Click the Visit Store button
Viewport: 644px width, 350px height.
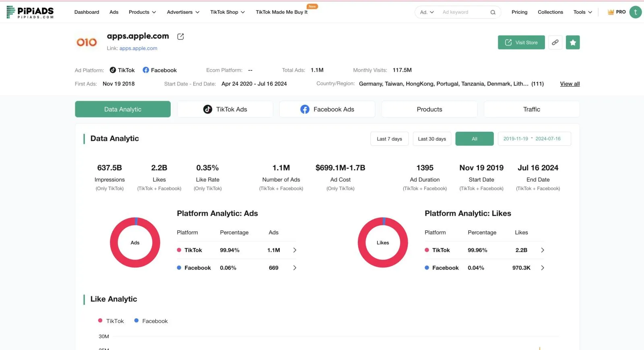(x=521, y=42)
